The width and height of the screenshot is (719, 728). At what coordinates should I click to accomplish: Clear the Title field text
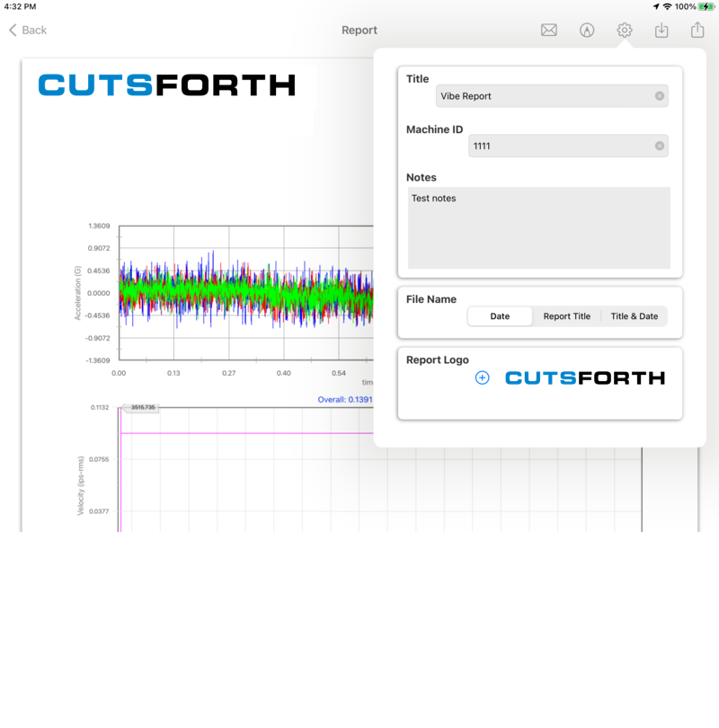[x=659, y=96]
